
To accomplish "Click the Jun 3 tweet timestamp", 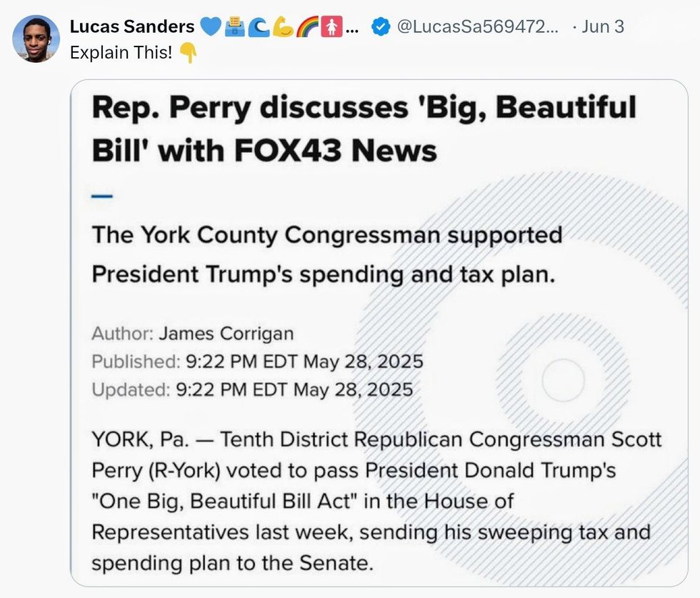I will 603,27.
